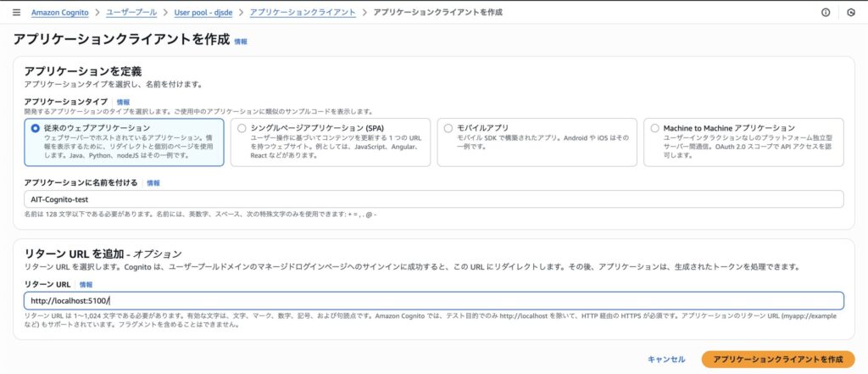Click the application name field AIT-Cognito-test
868x374 pixels.
(434, 199)
